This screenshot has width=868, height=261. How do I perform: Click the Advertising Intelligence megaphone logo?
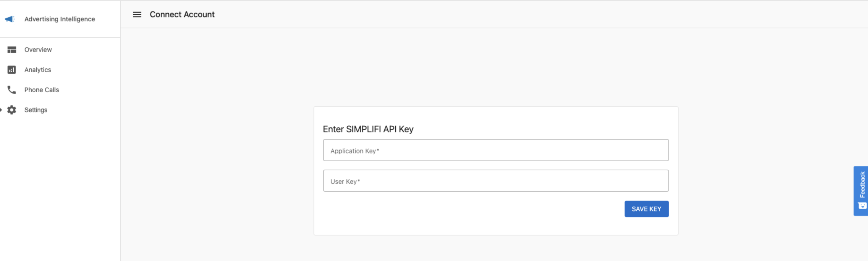[x=10, y=19]
